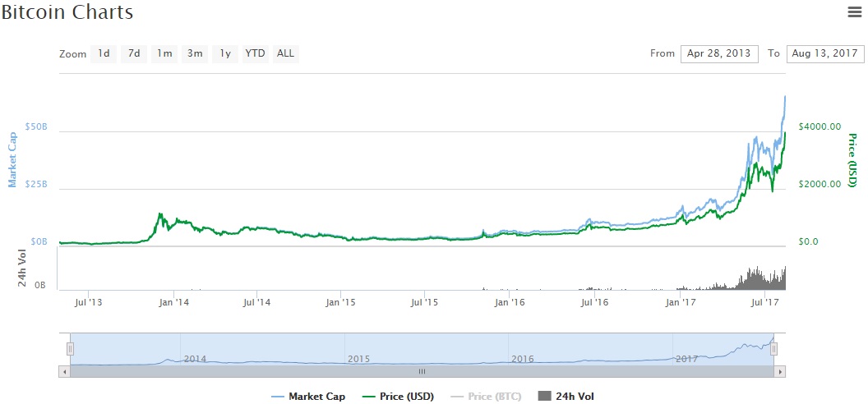Hide the 24h Vol series legend
The height and width of the screenshot is (404, 868).
point(566,397)
